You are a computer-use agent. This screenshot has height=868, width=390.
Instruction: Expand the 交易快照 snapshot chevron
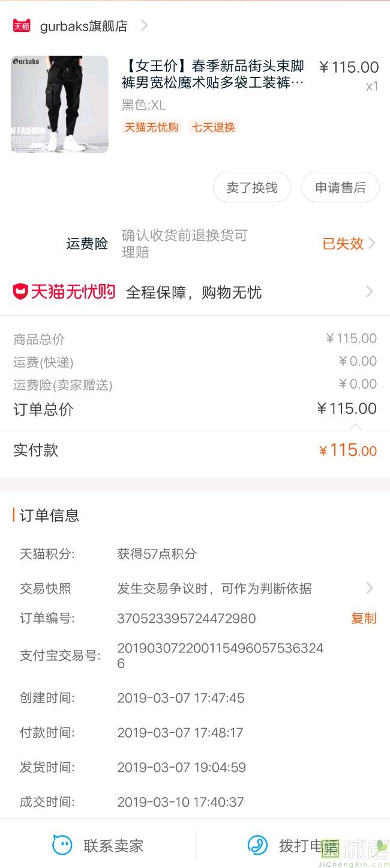(x=370, y=588)
